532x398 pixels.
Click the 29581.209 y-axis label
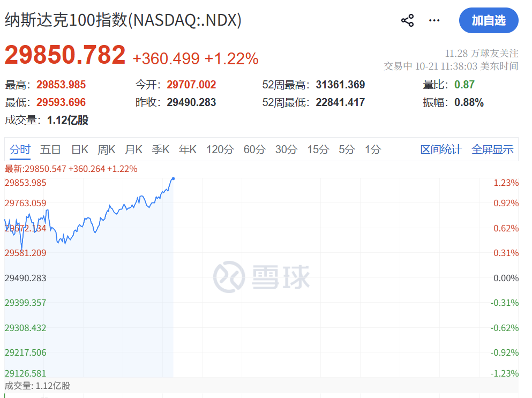(x=25, y=253)
